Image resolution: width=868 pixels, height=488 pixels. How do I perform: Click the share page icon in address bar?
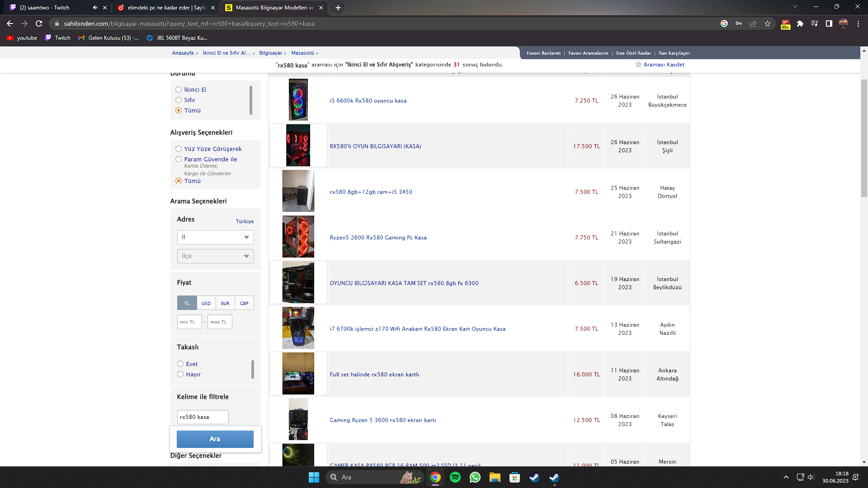point(753,23)
